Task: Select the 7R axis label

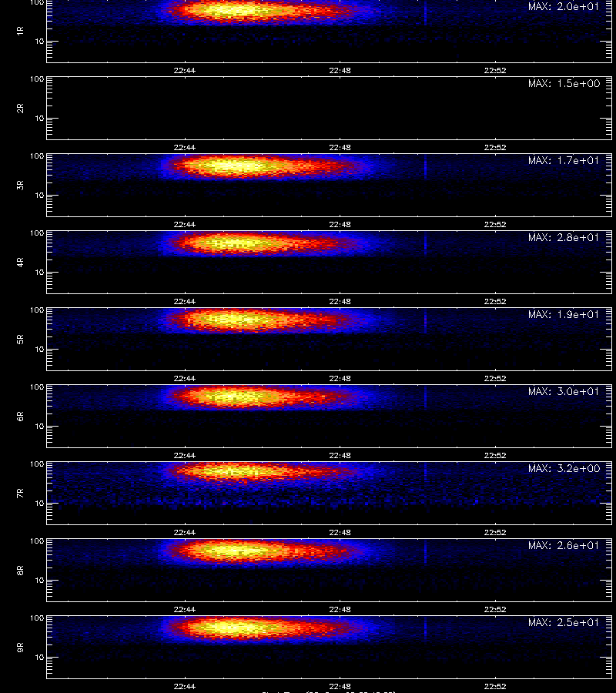Action: click(20, 494)
